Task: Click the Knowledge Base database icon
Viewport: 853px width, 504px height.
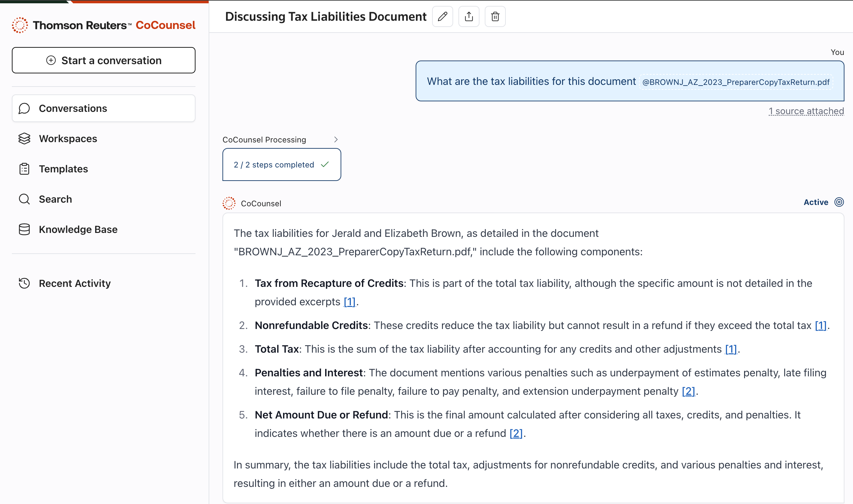Action: (24, 229)
